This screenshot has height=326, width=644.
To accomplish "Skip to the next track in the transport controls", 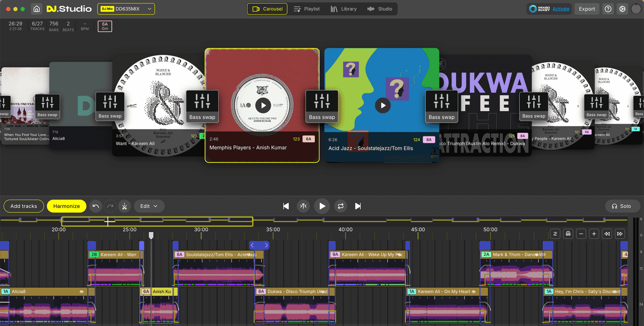I will [x=358, y=206].
